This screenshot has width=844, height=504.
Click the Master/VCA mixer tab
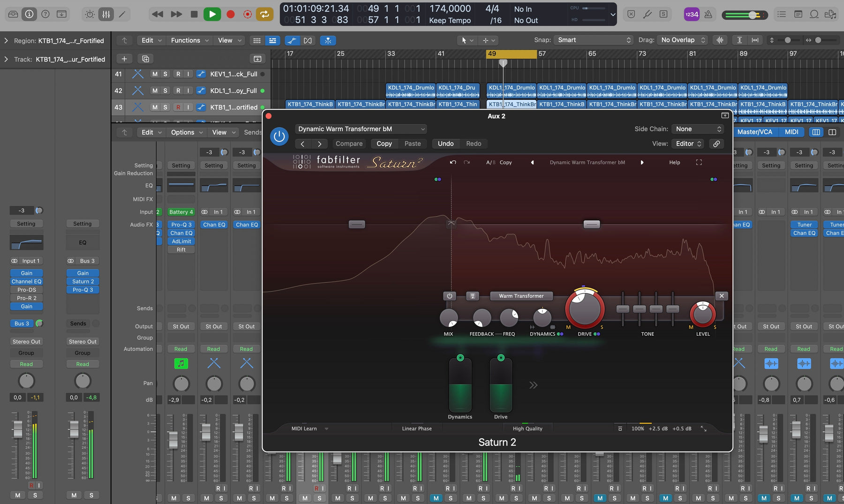[x=754, y=132]
